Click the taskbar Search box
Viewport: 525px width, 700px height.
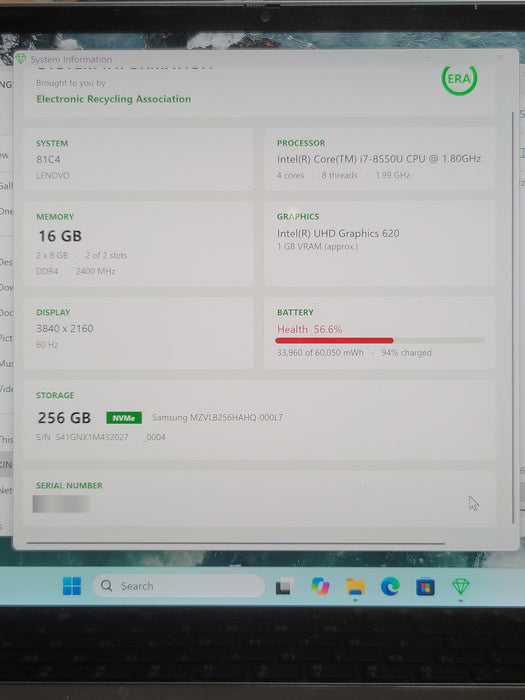click(x=179, y=586)
